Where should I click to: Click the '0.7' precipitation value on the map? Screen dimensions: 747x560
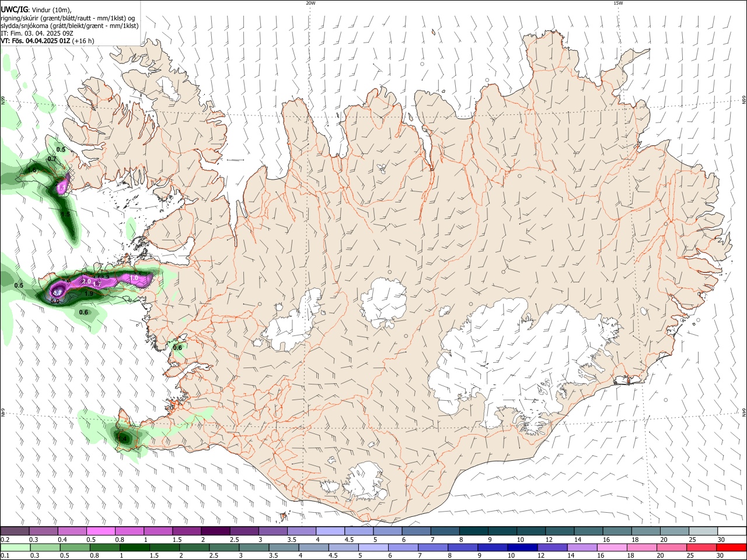coord(51,159)
